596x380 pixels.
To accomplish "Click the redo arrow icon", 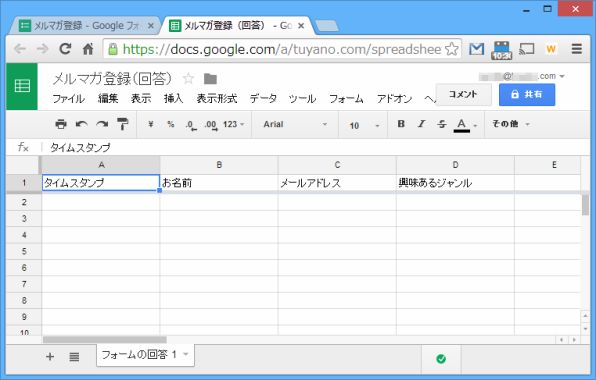I will click(102, 124).
